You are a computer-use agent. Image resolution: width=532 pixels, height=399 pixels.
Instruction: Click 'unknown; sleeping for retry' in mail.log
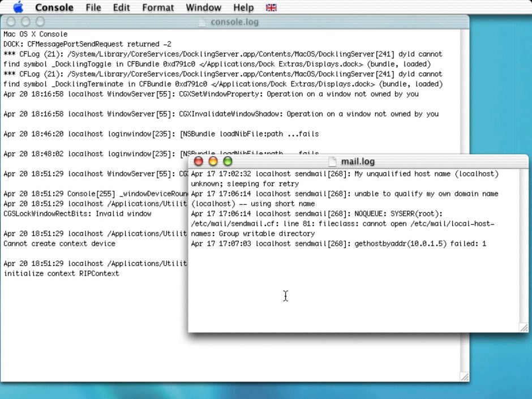[x=245, y=184]
